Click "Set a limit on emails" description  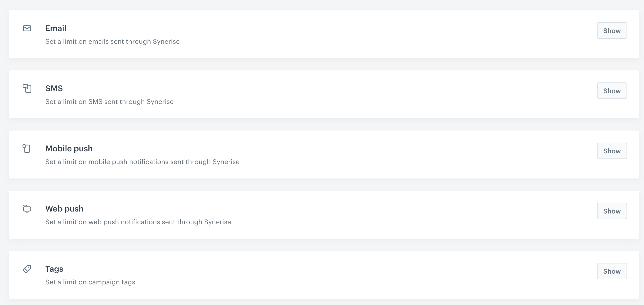(112, 42)
